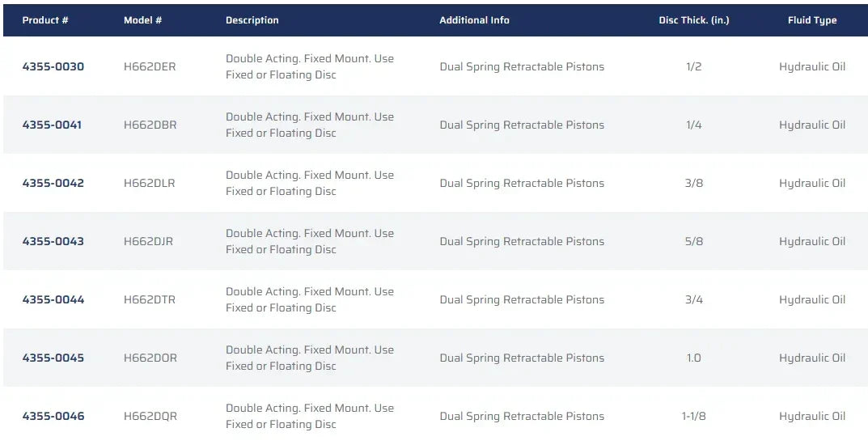Click the Product # column header
Image resolution: width=868 pixels, height=445 pixels.
(45, 20)
